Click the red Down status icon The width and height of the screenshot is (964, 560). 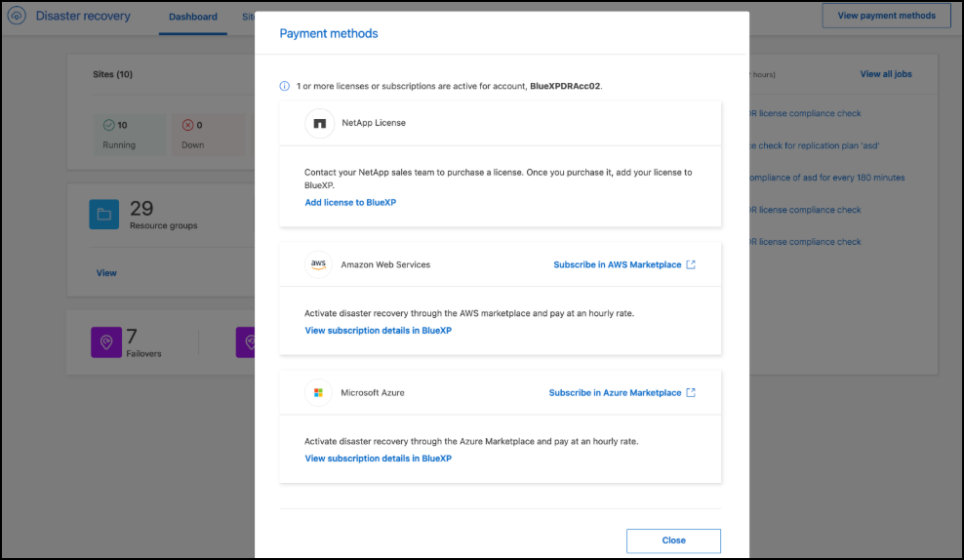point(188,125)
